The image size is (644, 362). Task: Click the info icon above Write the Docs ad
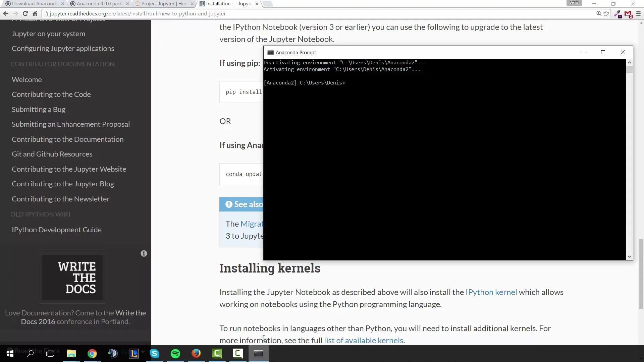point(144,254)
